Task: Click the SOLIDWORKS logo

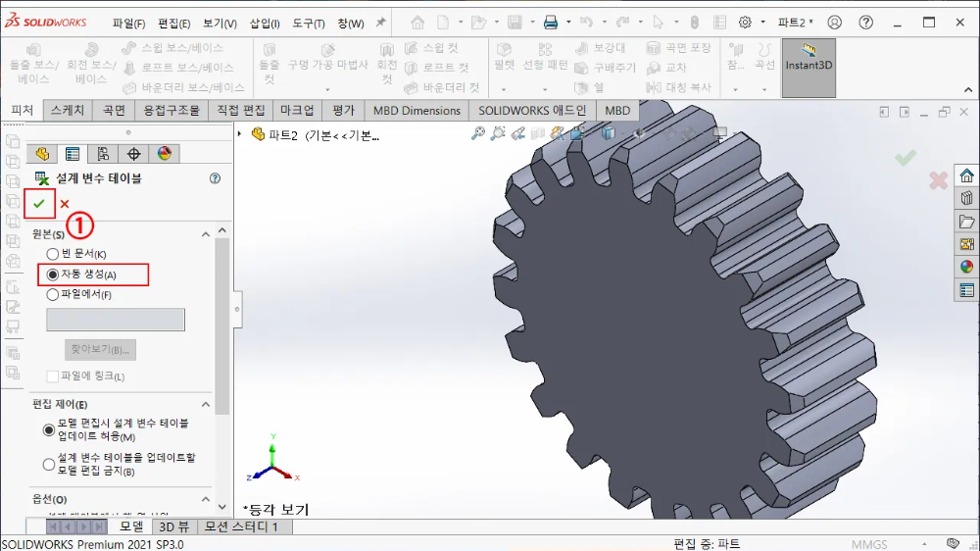Action: 46,22
